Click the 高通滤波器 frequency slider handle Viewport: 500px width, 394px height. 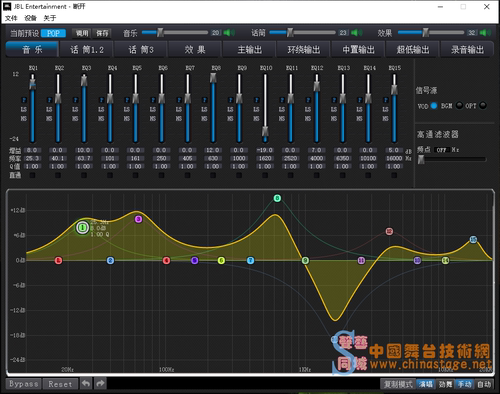click(421, 159)
